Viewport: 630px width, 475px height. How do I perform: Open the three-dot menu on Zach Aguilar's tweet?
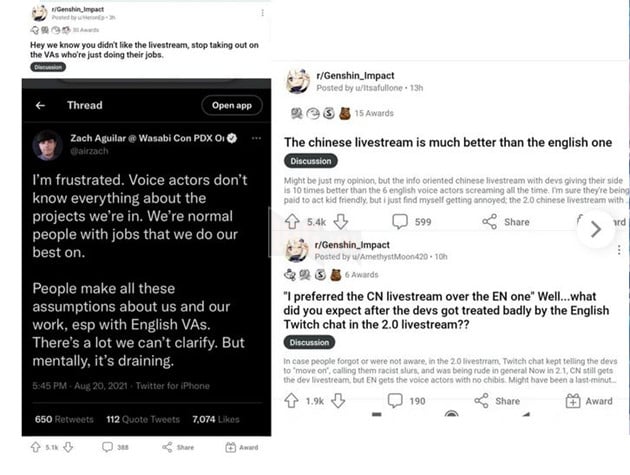tap(255, 136)
